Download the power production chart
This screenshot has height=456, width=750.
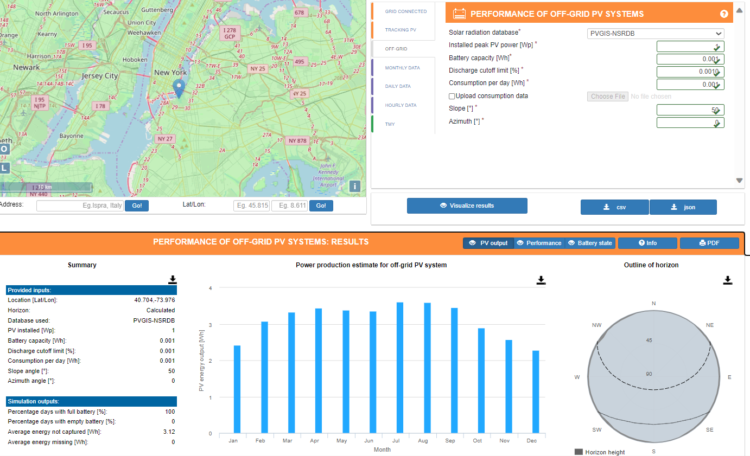(541, 280)
